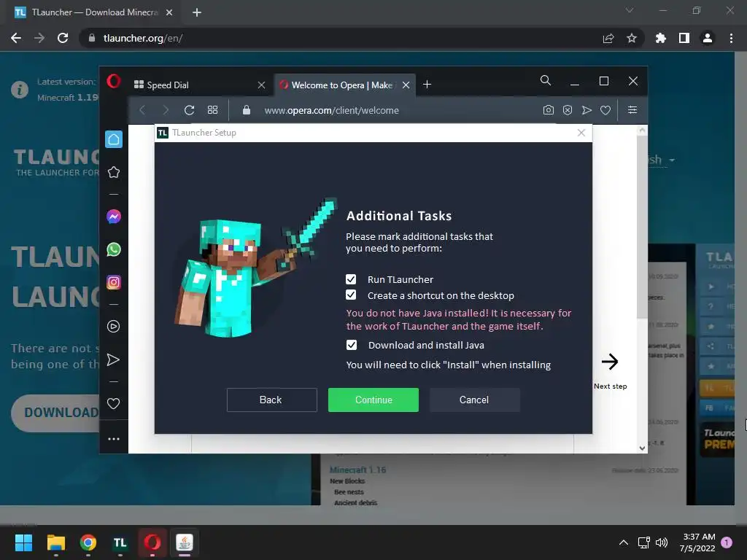747x560 pixels.
Task: Open TLauncher from the taskbar
Action: pyautogui.click(x=120, y=542)
